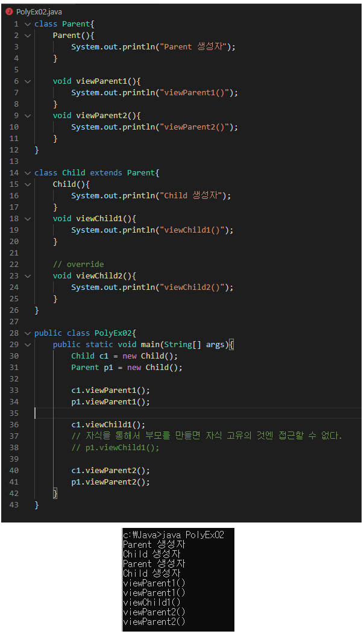Click the "p1.viewParent2();" statement
The image size is (364, 637).
point(110,482)
